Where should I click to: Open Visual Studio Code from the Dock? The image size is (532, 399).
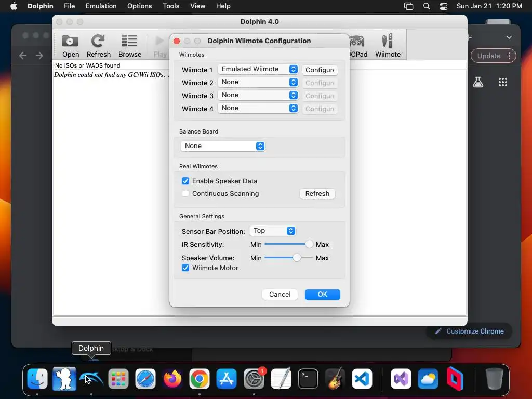pyautogui.click(x=362, y=378)
